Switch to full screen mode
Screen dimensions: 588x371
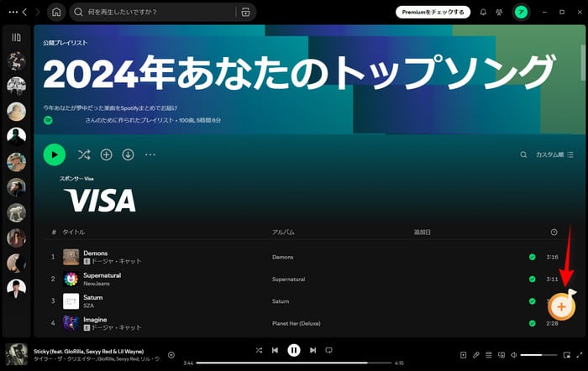pyautogui.click(x=580, y=355)
